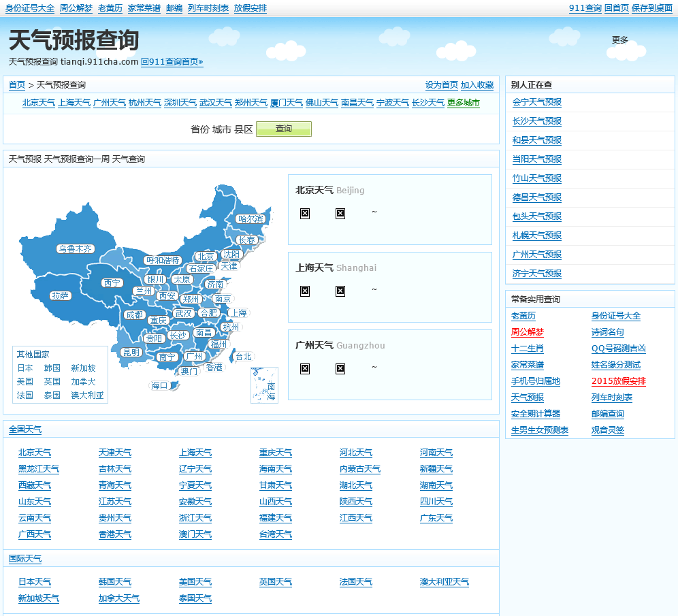Open 更多城市 green link
The width and height of the screenshot is (678, 616).
(x=464, y=103)
